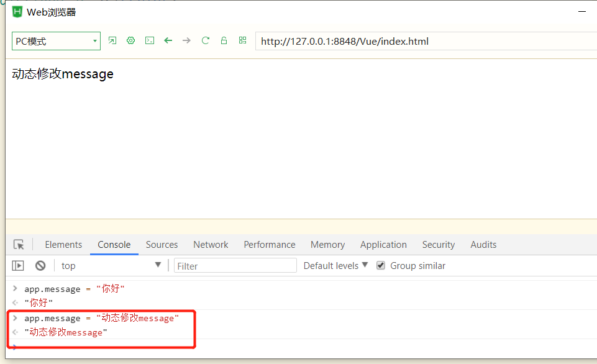Toggle the developer tools console icon
This screenshot has height=364, width=597.
pyautogui.click(x=150, y=41)
